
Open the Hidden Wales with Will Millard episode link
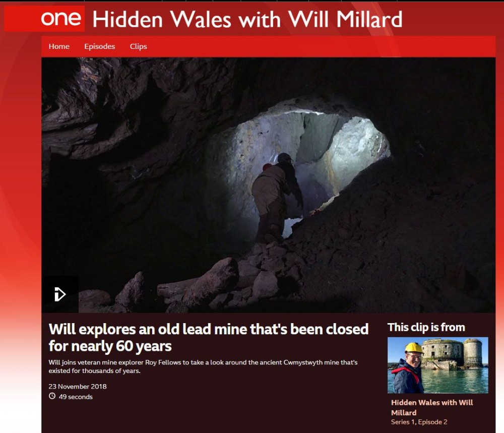point(432,407)
